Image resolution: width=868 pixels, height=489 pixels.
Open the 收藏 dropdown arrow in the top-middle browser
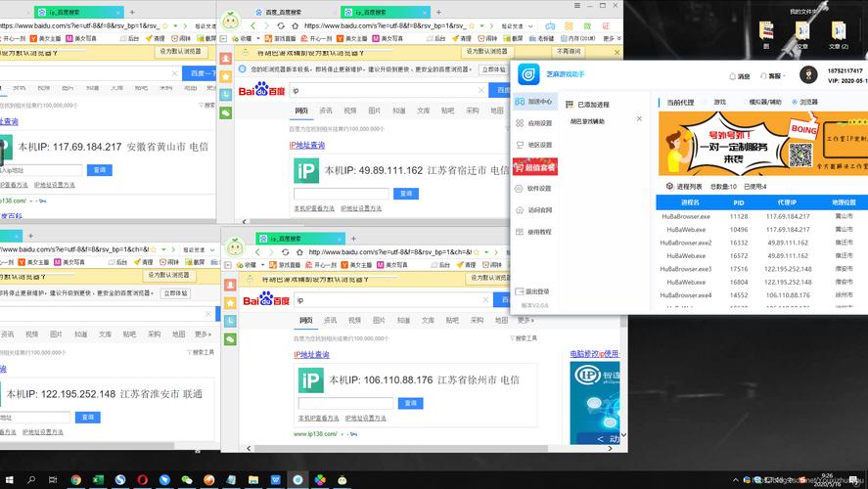(x=258, y=39)
